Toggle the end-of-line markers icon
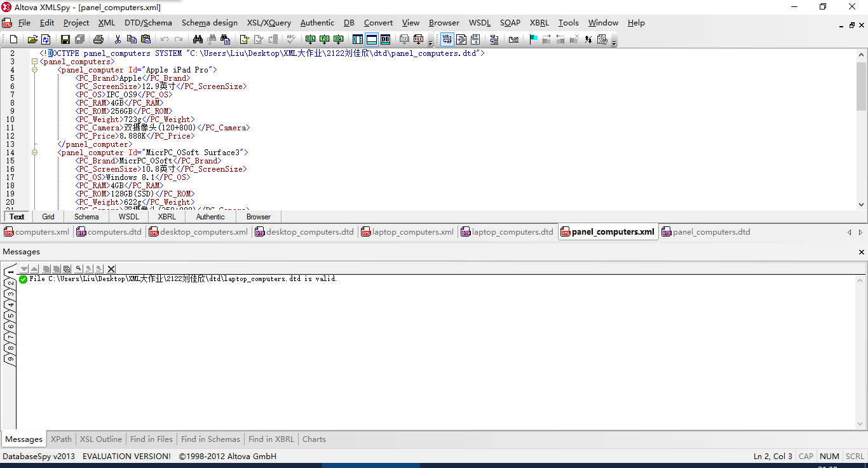This screenshot has width=868, height=468. (513, 39)
